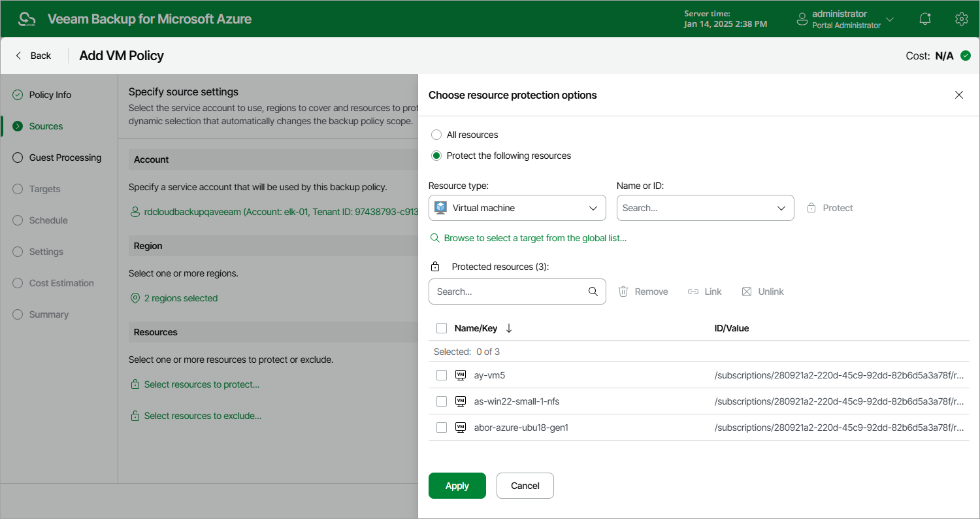The image size is (980, 519).
Task: Click the magnifier in Protected resources search
Action: click(x=593, y=292)
